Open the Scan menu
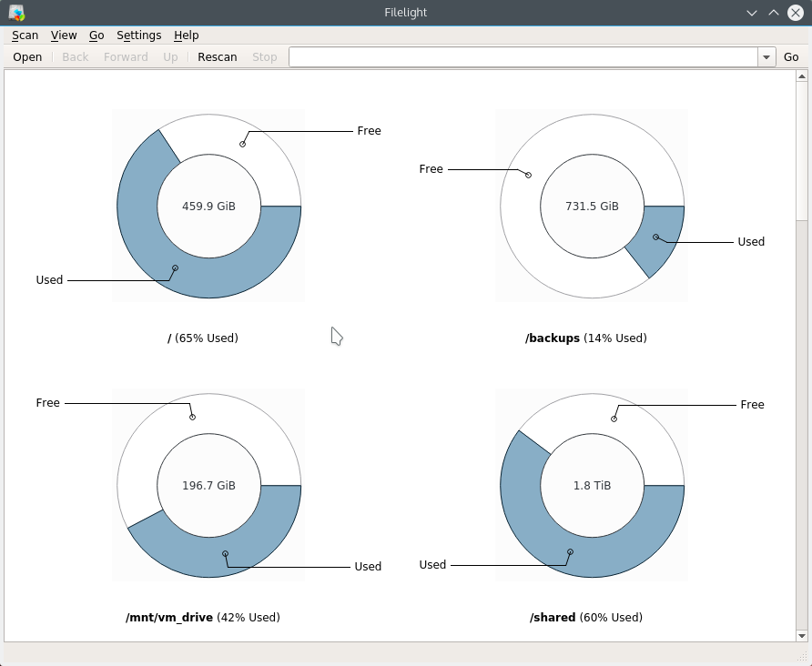Screen dimensions: 812x666 point(25,35)
